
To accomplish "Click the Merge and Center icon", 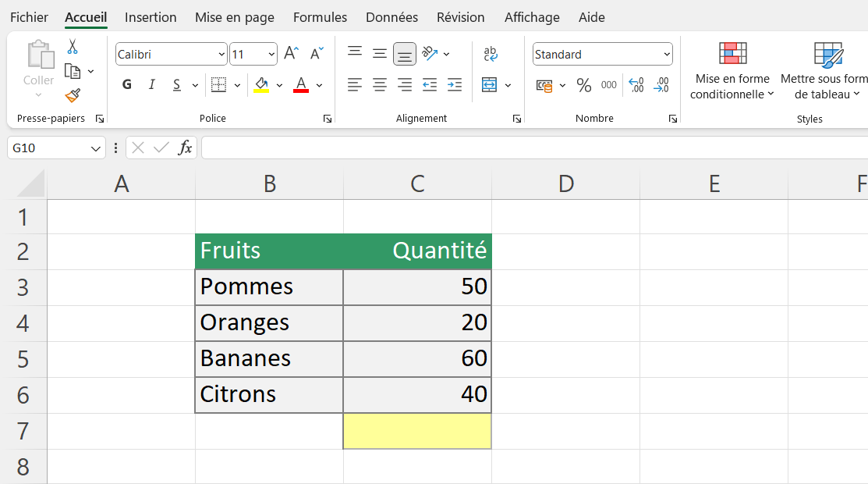I will pos(490,85).
